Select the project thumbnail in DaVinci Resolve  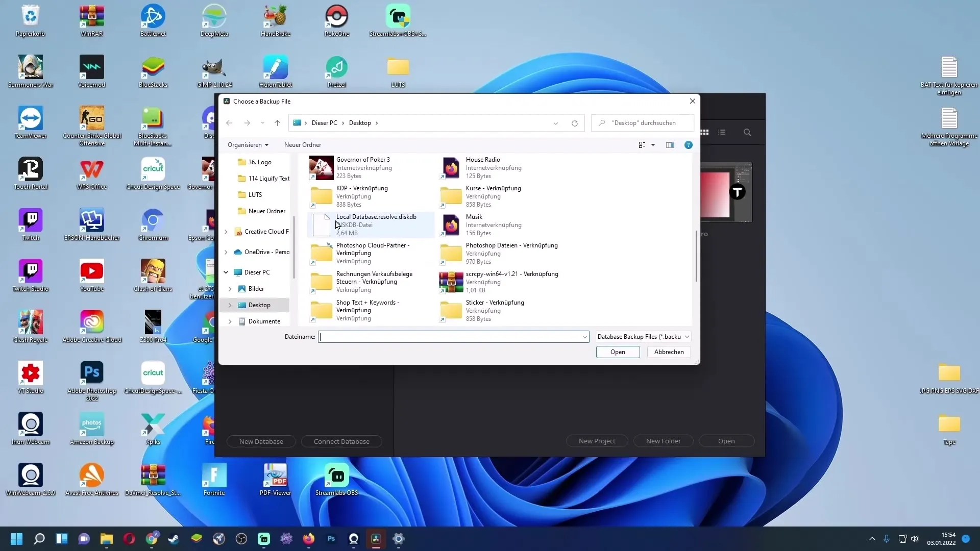click(726, 193)
